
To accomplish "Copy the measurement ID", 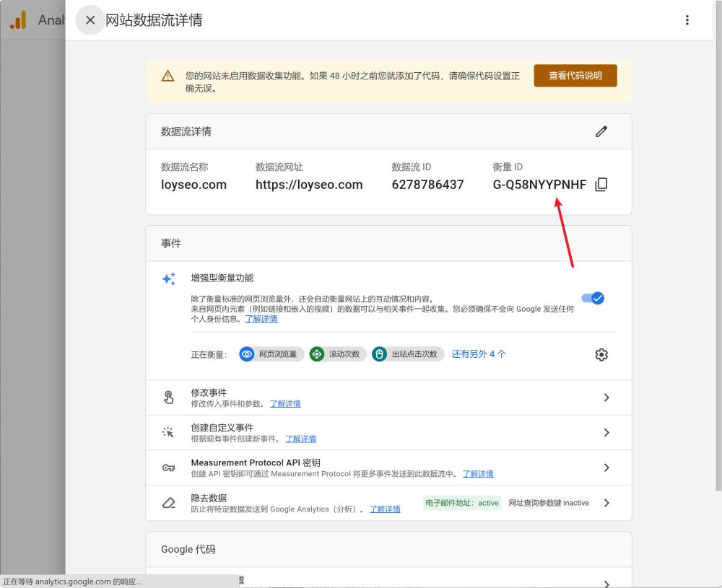I will [601, 185].
